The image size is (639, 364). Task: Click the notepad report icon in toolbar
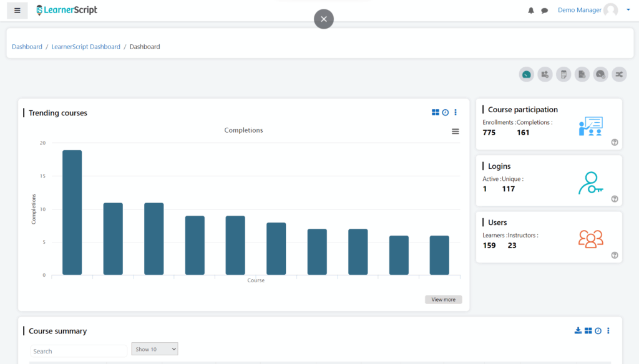(x=563, y=75)
